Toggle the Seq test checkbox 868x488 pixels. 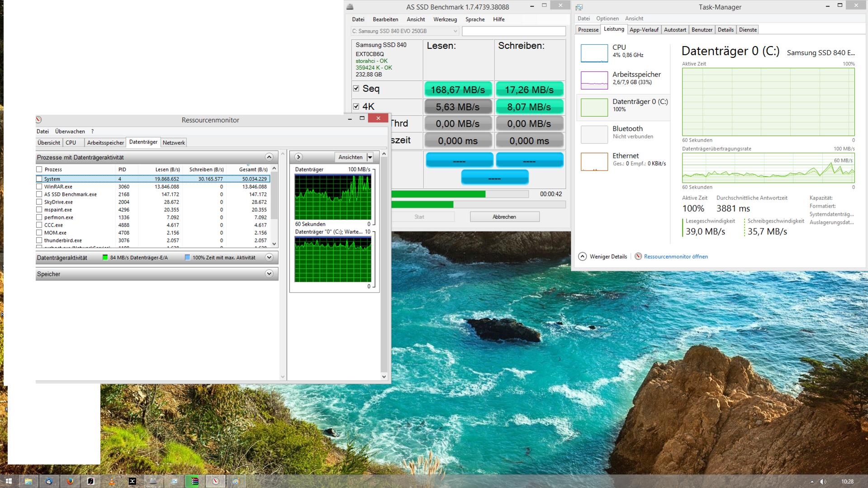click(356, 89)
